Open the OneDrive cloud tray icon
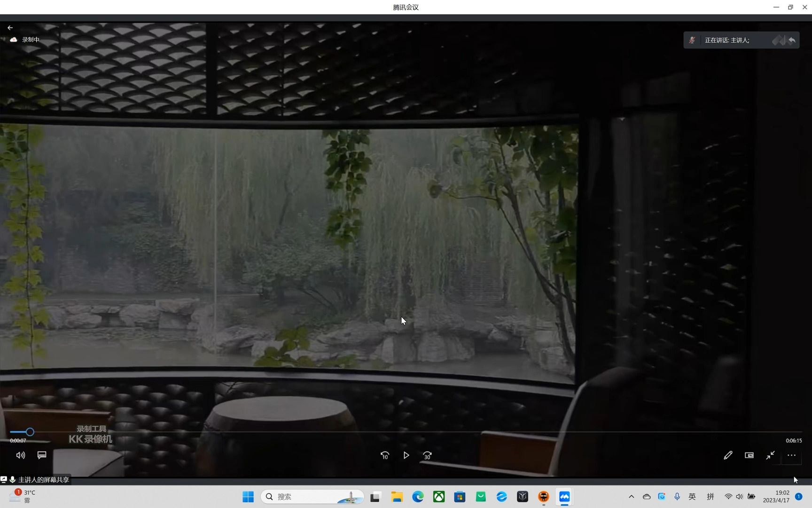 (647, 497)
